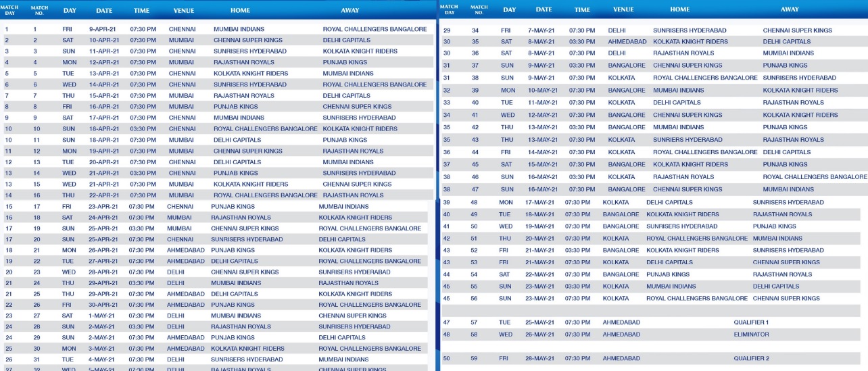
Task: Click Punjab Kings away team on 19-MAY-21
Action: [775, 226]
